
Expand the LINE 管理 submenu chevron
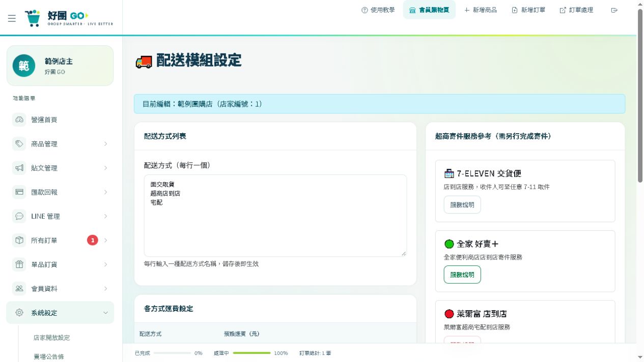tap(105, 216)
